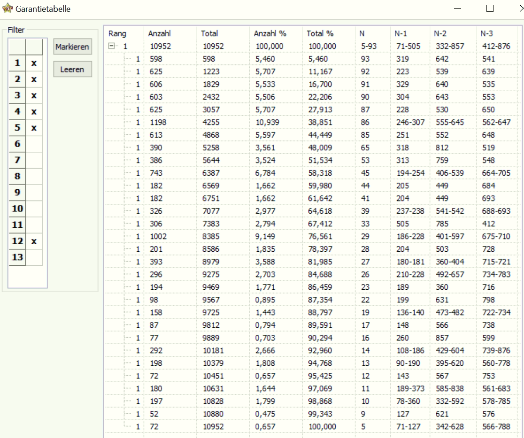Select the row with Anzahl 390
Image resolution: width=524 pixels, height=438 pixels.
tap(312, 148)
